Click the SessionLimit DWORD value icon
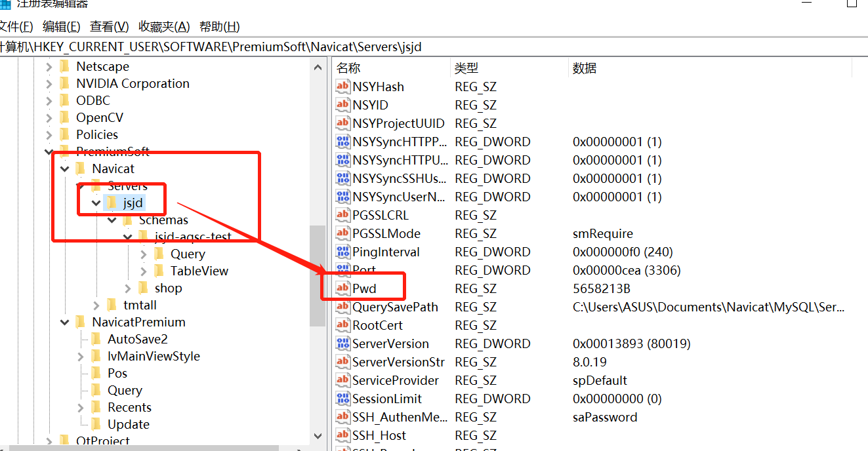 point(342,399)
